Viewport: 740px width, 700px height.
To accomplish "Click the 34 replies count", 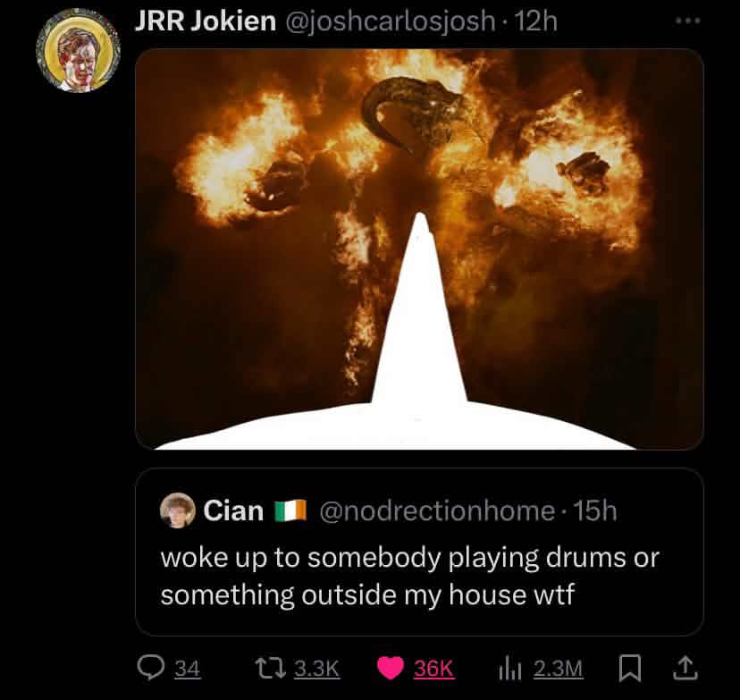I will [x=186, y=669].
